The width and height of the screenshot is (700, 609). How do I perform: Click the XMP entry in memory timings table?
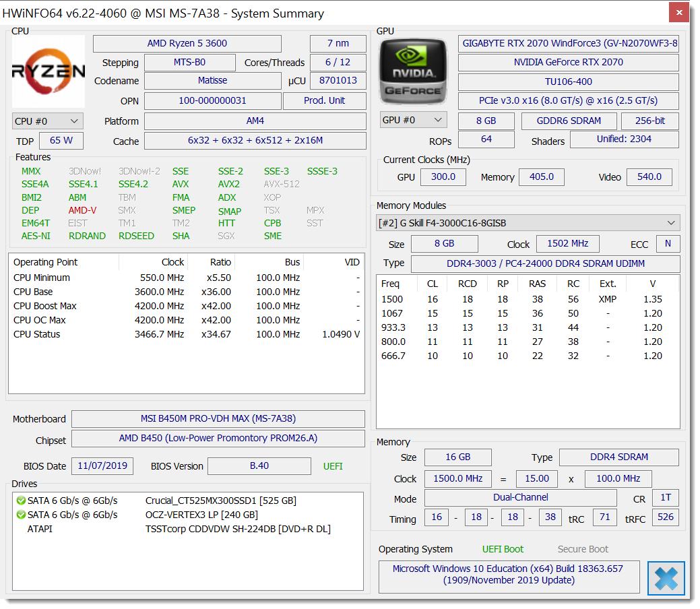pyautogui.click(x=608, y=299)
